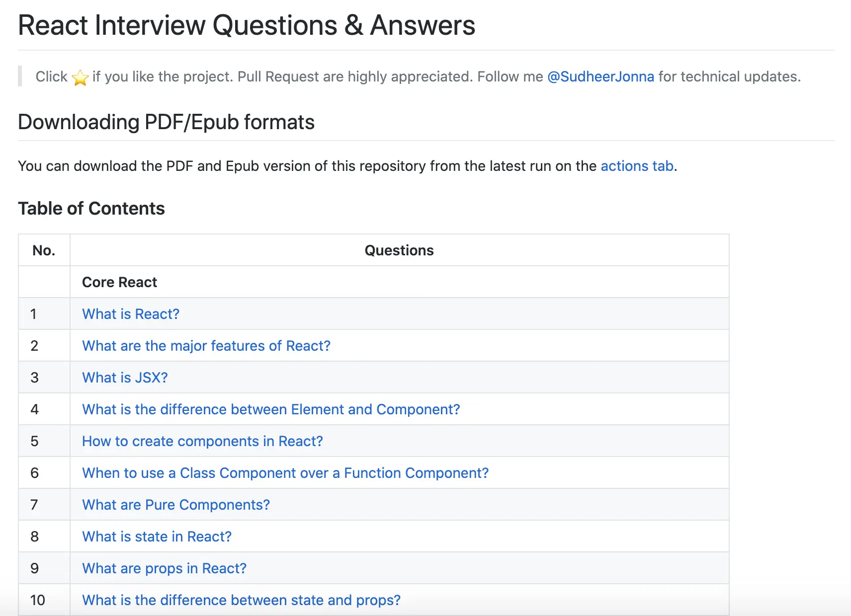Open the @SudheerJonna profile link
The image size is (851, 616).
pyautogui.click(x=600, y=77)
